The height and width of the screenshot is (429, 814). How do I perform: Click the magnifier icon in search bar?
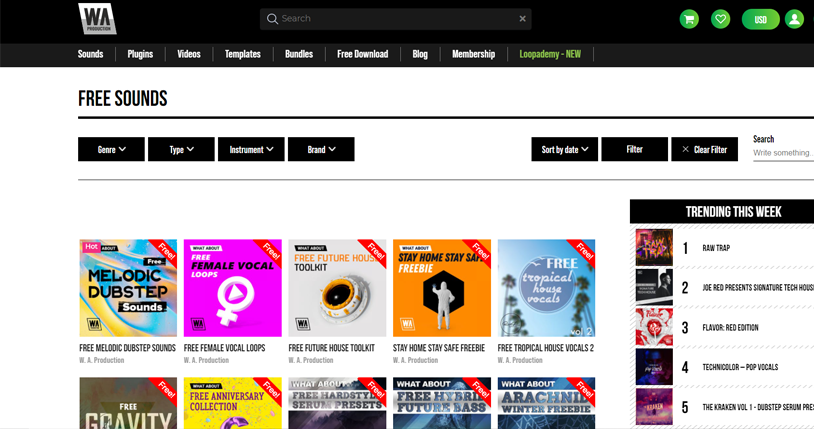pyautogui.click(x=272, y=19)
